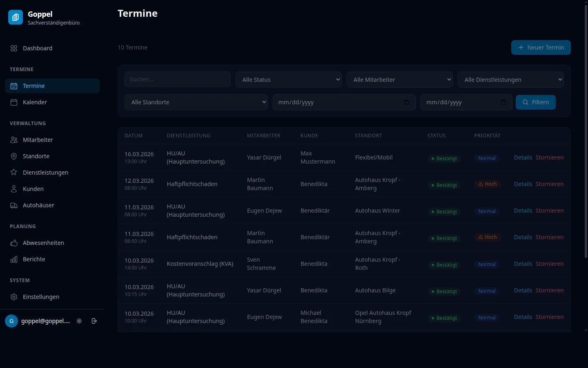This screenshot has width=588, height=368.
Task: Click the Suchen search input field
Action: coord(177,79)
